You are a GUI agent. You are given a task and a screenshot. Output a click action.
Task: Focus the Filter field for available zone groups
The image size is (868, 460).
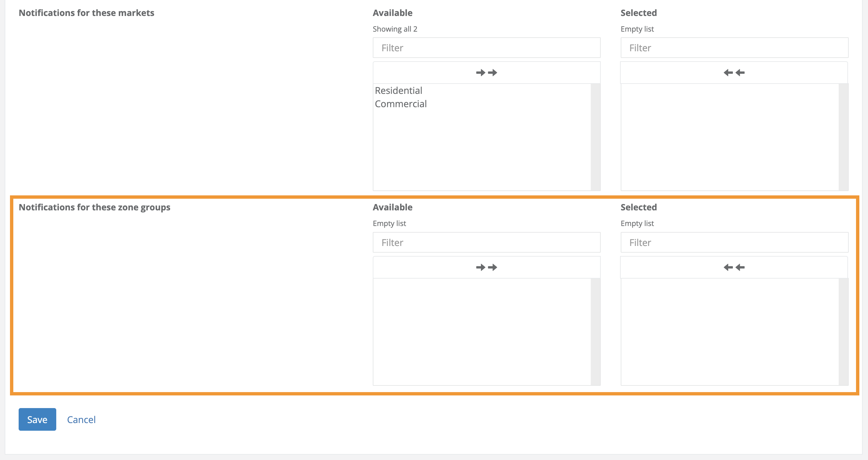pos(486,243)
